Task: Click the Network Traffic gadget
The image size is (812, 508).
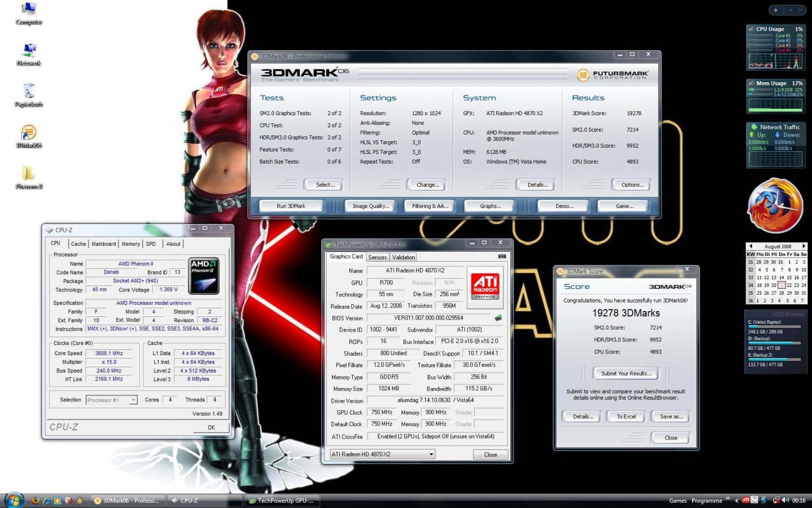Action: click(x=775, y=145)
